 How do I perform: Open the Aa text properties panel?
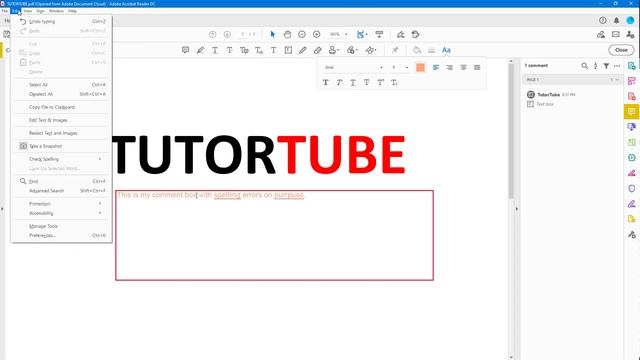[x=446, y=50]
